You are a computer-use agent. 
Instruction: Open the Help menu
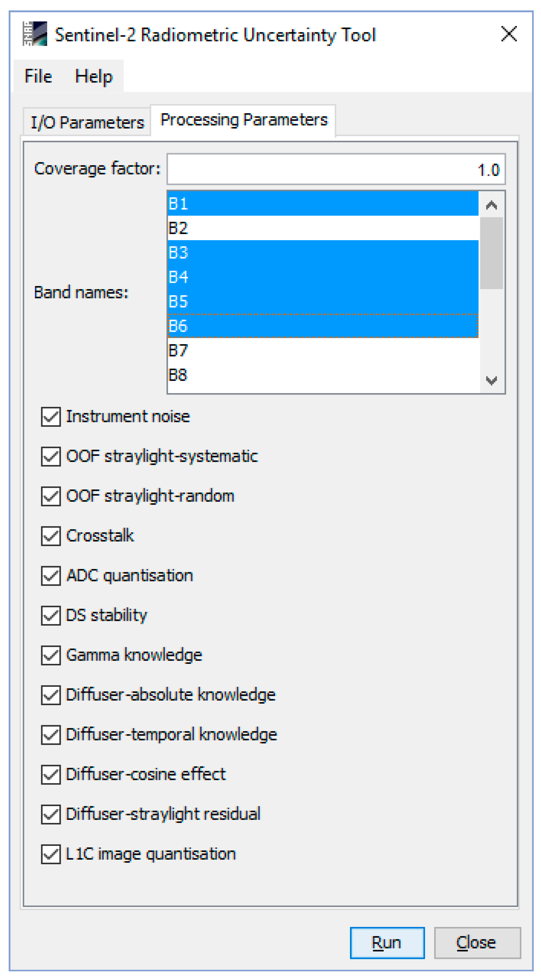point(94,77)
